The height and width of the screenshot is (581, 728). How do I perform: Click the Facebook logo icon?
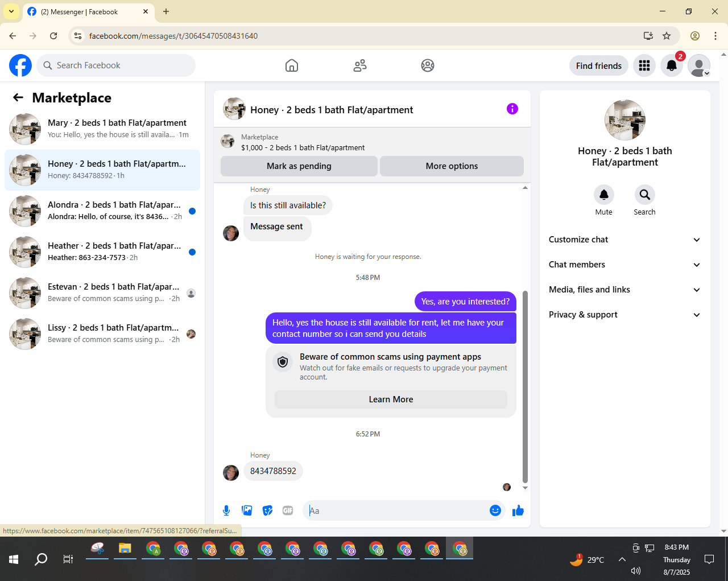[x=20, y=65]
